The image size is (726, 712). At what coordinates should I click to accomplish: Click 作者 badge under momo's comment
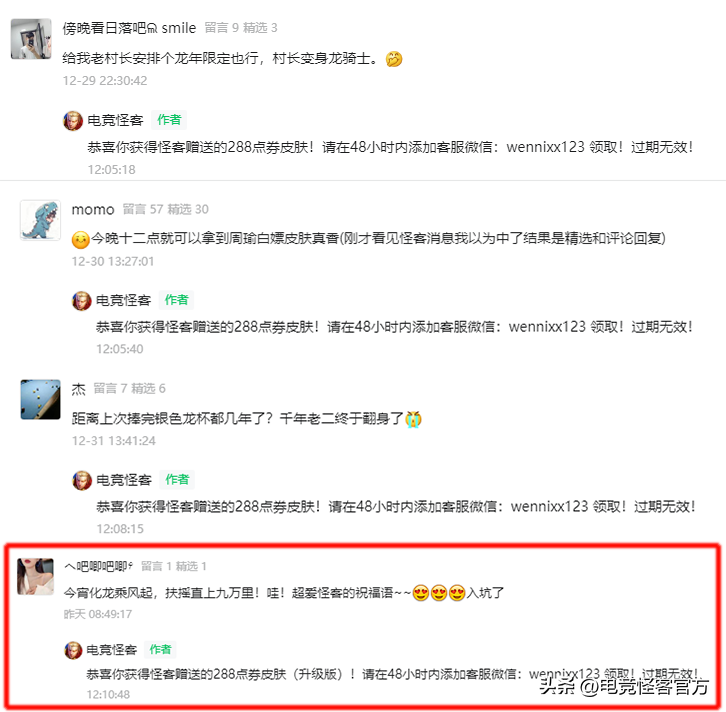pos(176,300)
